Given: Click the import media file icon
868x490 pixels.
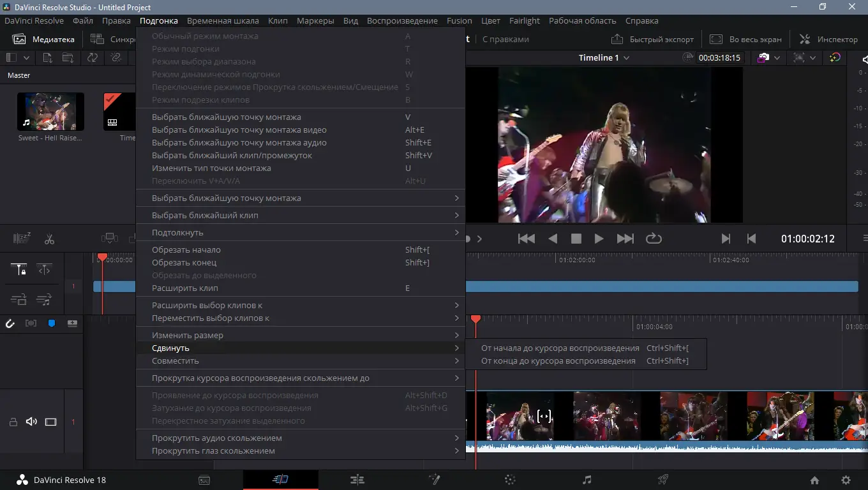Looking at the screenshot, I should pos(47,57).
